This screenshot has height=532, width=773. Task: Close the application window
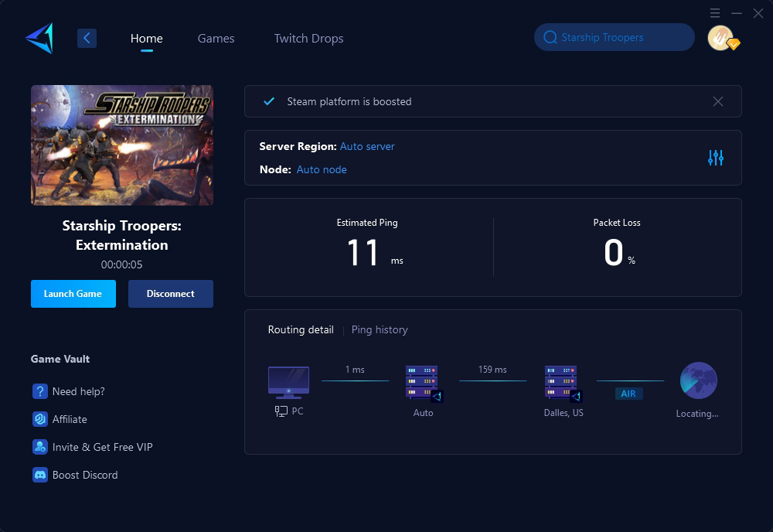coord(758,13)
